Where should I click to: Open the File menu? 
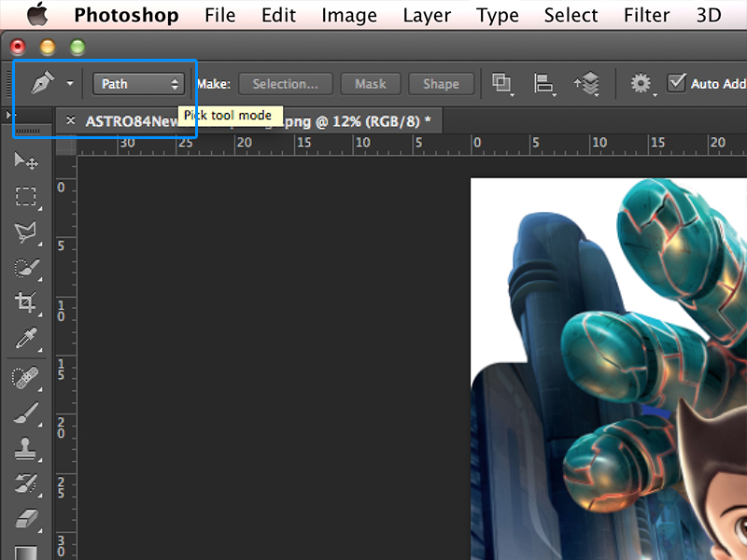(x=220, y=15)
